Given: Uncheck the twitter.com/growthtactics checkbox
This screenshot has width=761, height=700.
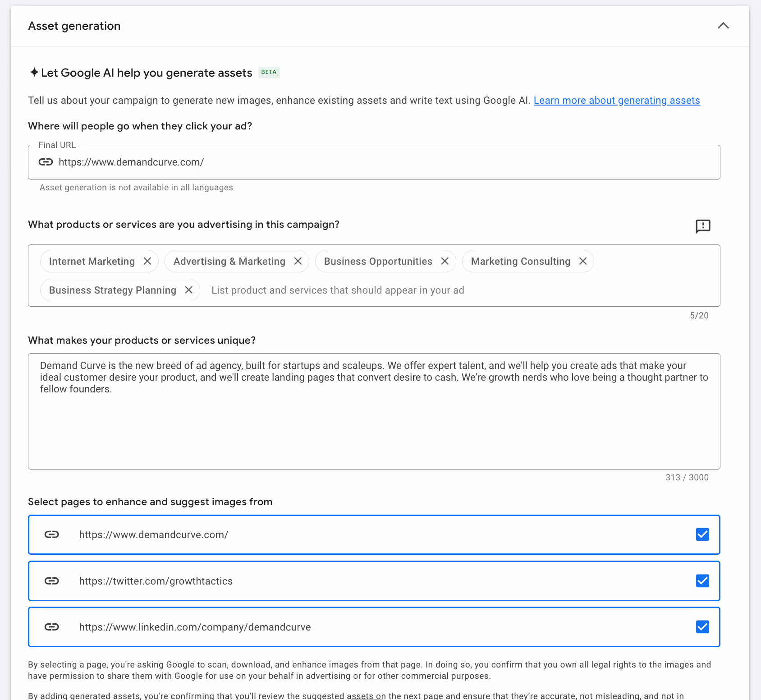Looking at the screenshot, I should tap(702, 581).
